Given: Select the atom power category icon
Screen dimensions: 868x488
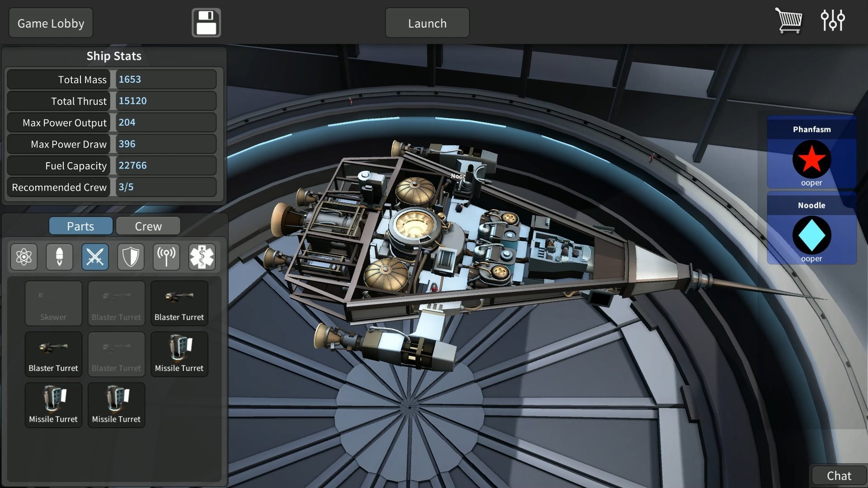Looking at the screenshot, I should (x=24, y=257).
